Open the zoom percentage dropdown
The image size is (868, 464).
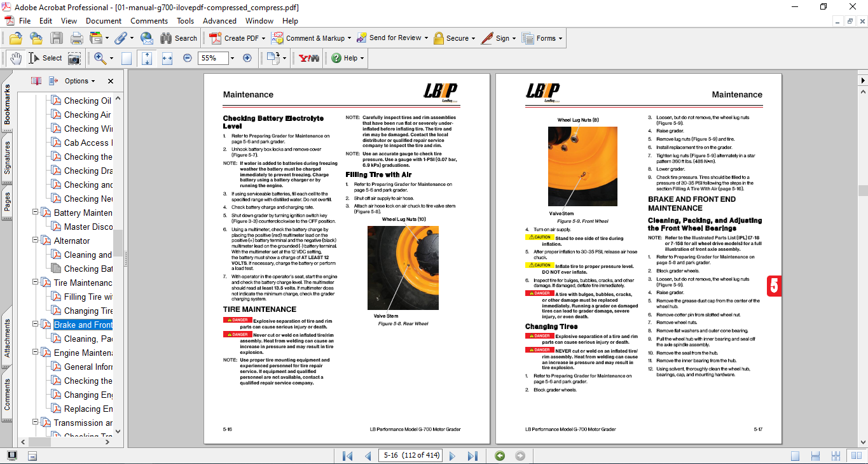coord(232,58)
